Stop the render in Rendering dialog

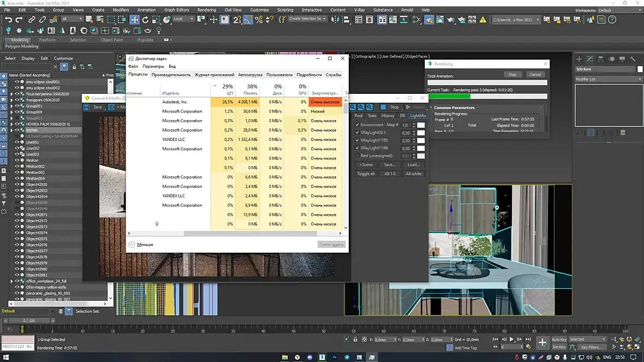[512, 74]
